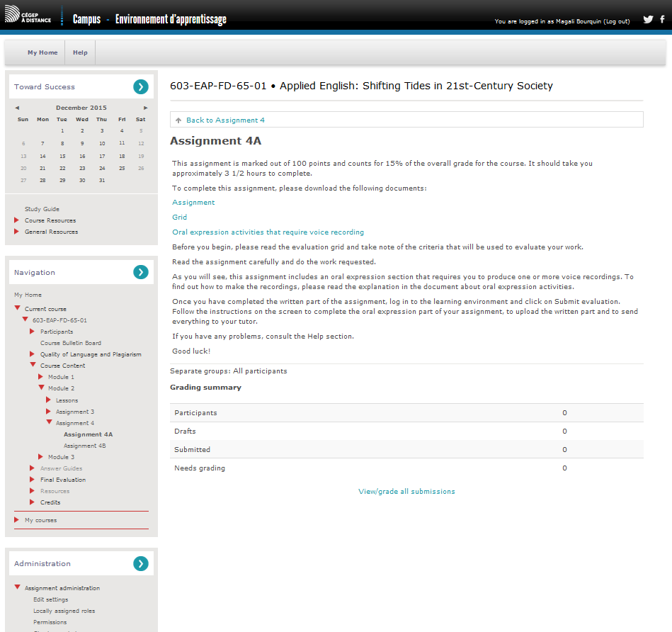Select December 15 in the calendar
Screen dimensions: 672x632
62,156
